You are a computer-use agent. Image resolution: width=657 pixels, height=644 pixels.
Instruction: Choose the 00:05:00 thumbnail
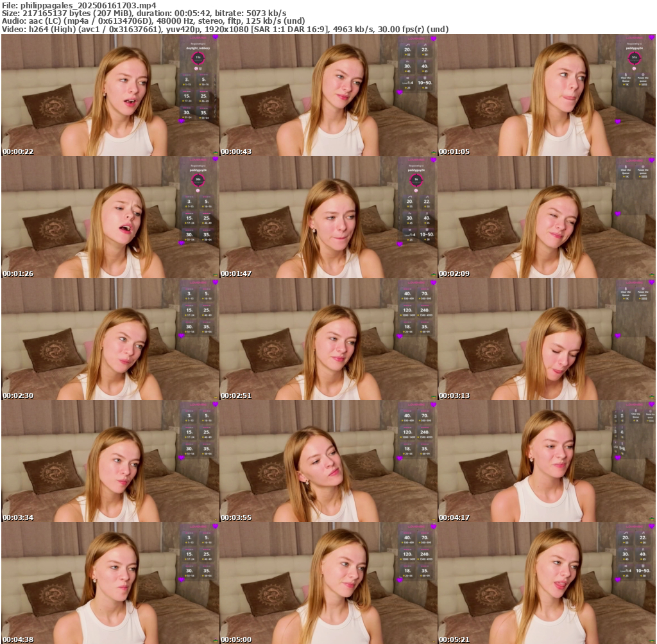(x=328, y=583)
